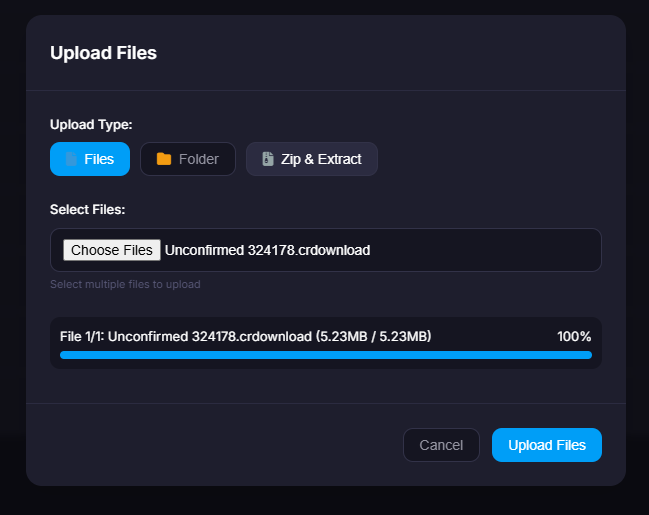This screenshot has height=515, width=649.
Task: Click the Upload Type label
Action: click(91, 125)
